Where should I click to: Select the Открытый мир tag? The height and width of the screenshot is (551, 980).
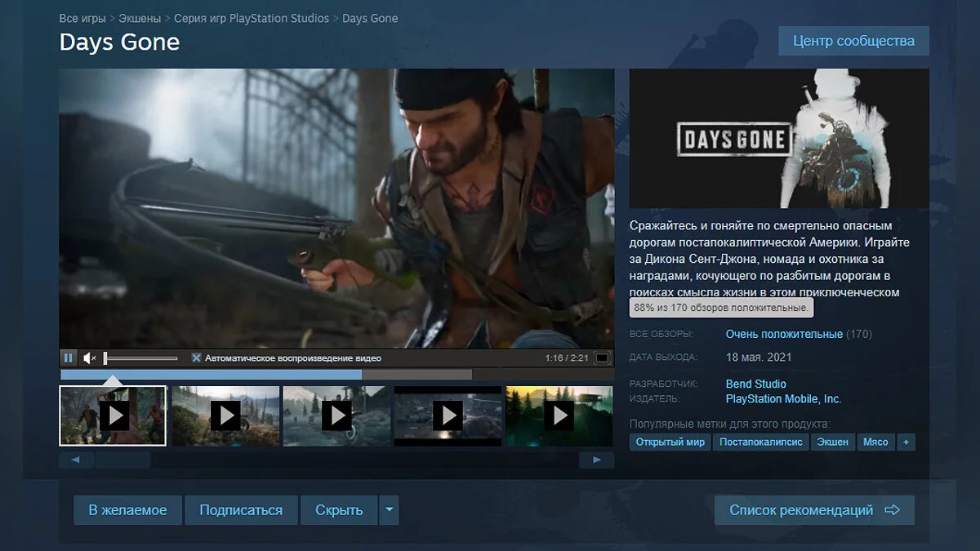tap(670, 442)
